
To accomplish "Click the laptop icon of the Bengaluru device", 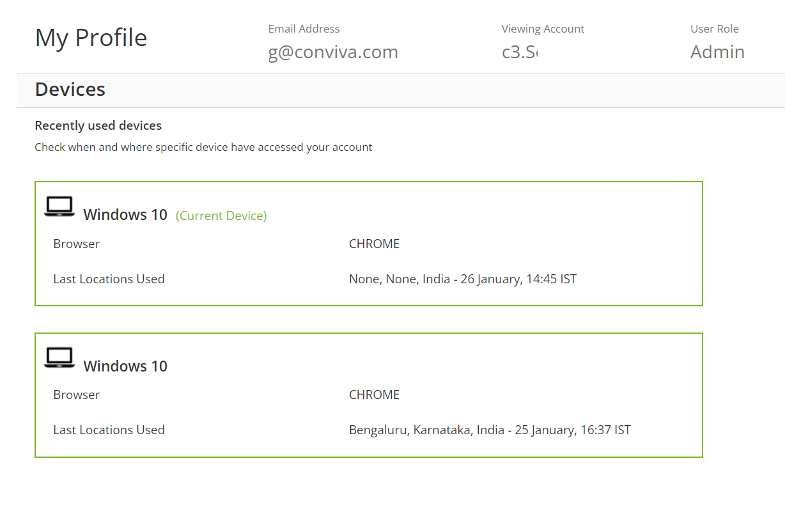I will tap(59, 357).
